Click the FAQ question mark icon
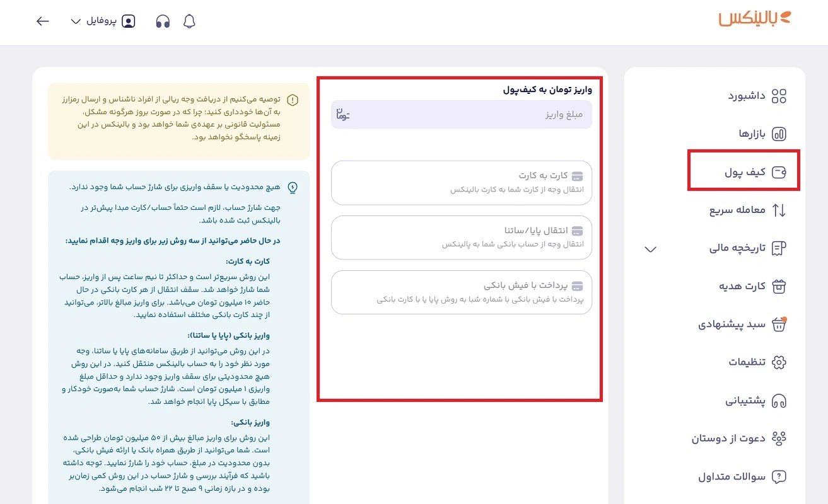 point(779,477)
